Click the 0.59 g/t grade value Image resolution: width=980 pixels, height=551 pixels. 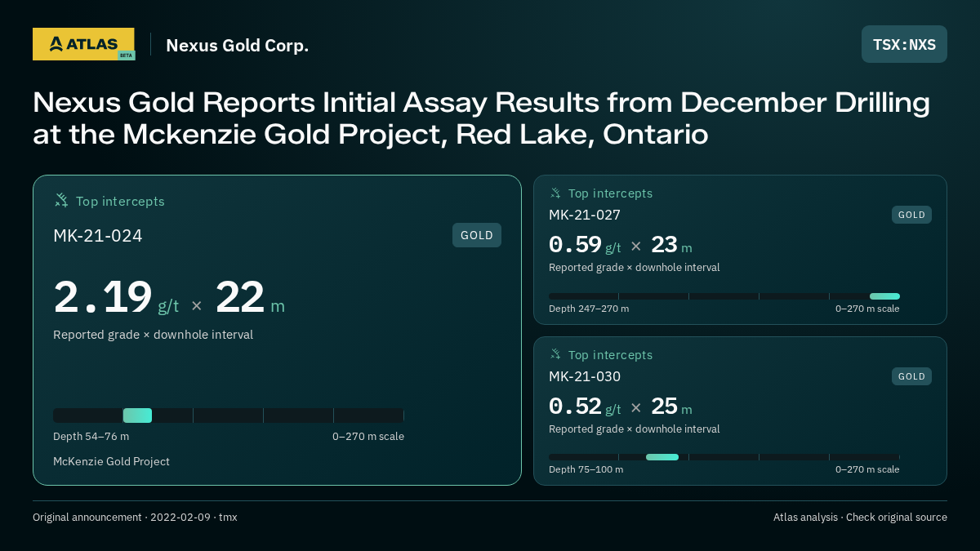585,245
